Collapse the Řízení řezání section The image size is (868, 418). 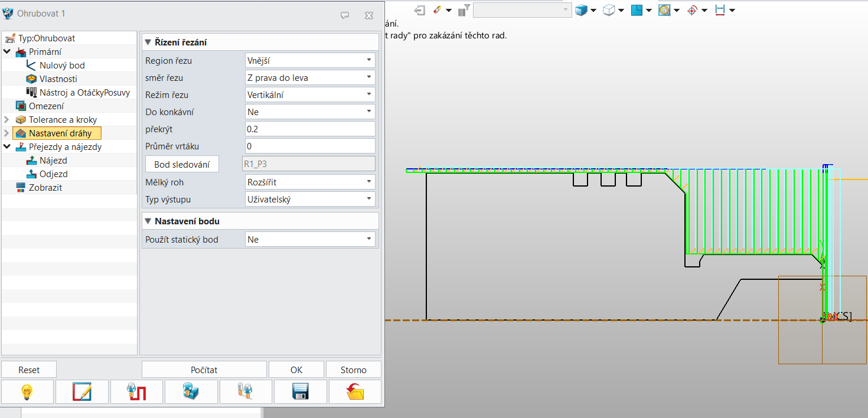[x=148, y=43]
